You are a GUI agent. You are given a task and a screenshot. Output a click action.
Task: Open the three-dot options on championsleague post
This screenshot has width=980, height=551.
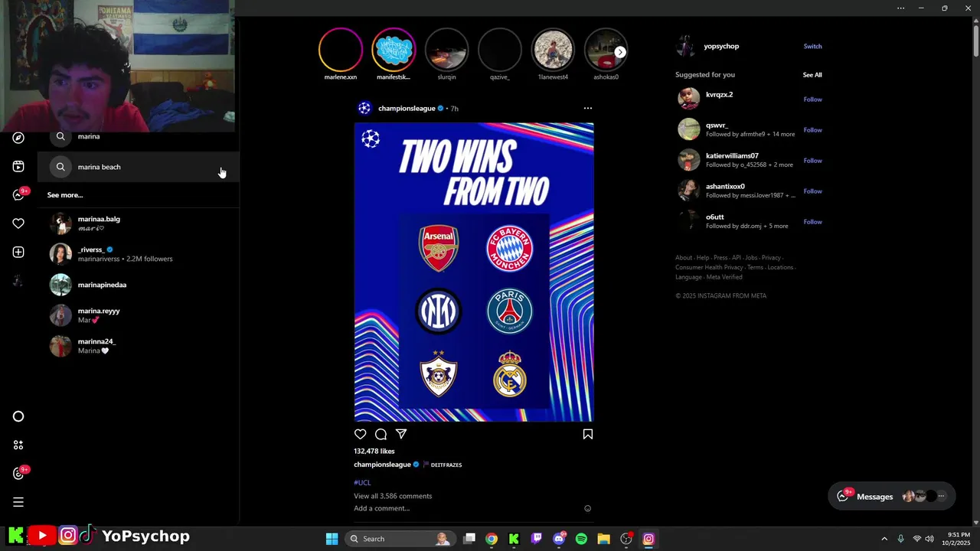coord(588,108)
